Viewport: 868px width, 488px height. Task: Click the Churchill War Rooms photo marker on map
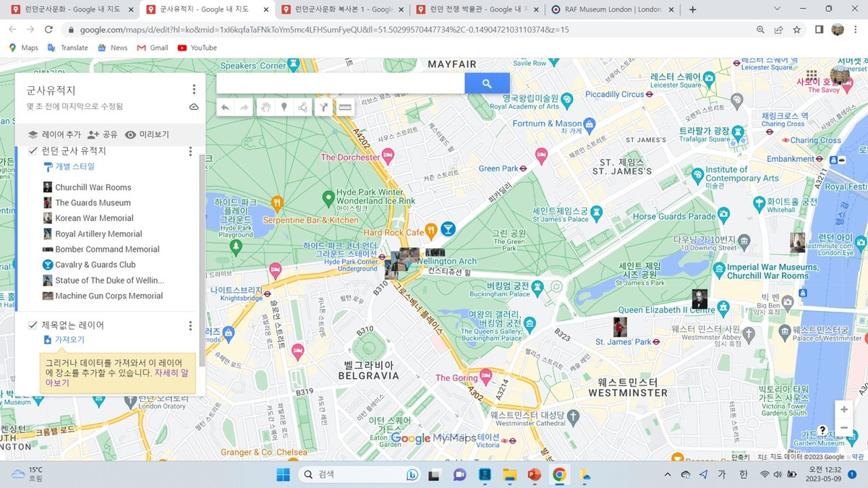(x=699, y=299)
